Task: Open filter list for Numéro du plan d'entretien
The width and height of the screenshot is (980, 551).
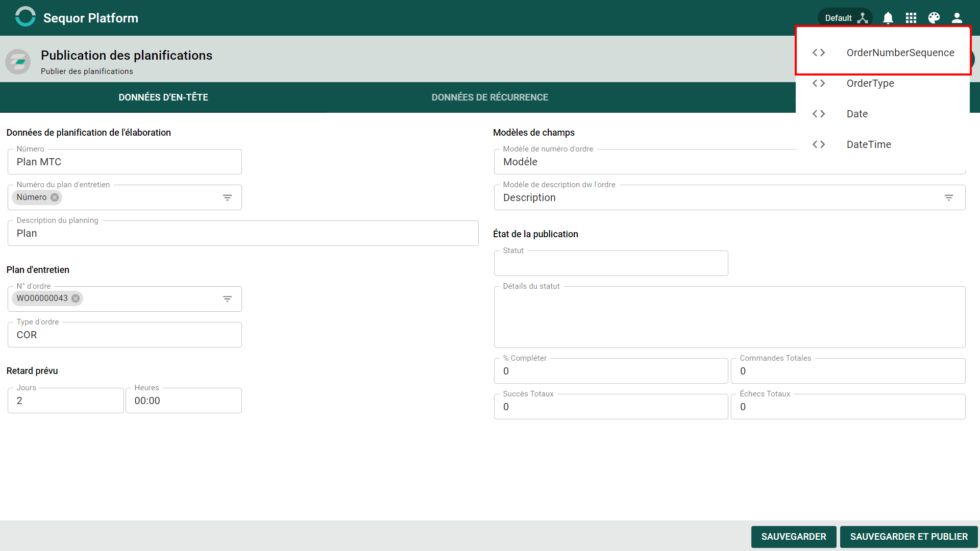Action: pyautogui.click(x=228, y=197)
